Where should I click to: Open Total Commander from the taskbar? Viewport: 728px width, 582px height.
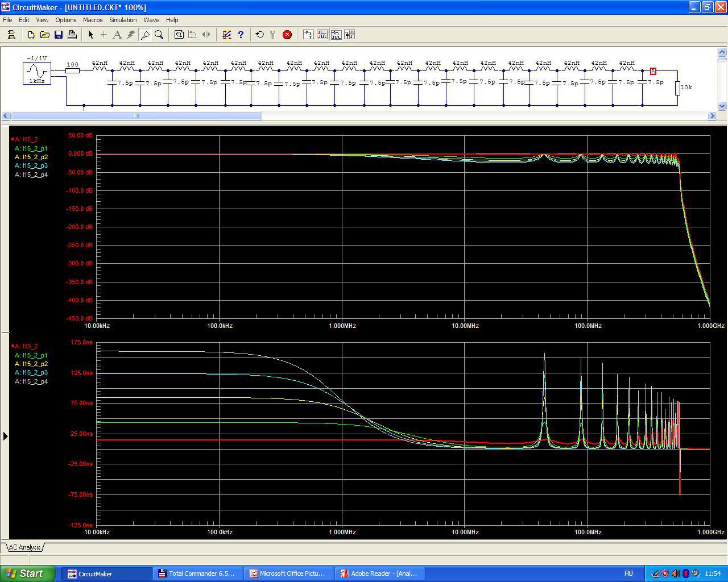[197, 573]
